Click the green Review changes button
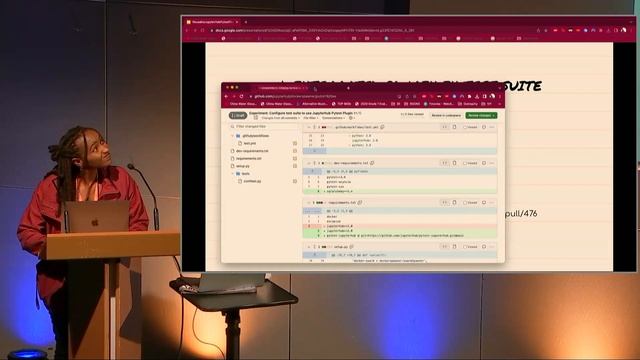The height and width of the screenshot is (360, 640). point(481,116)
